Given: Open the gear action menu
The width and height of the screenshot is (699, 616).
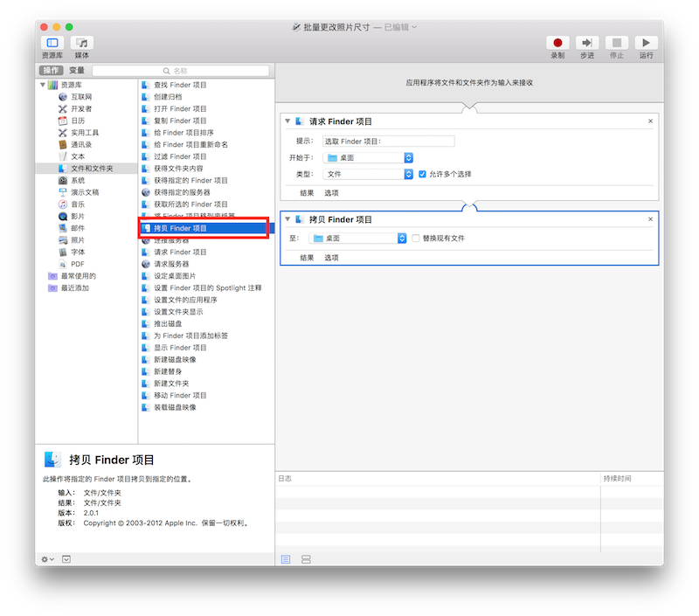Looking at the screenshot, I should coord(47,559).
